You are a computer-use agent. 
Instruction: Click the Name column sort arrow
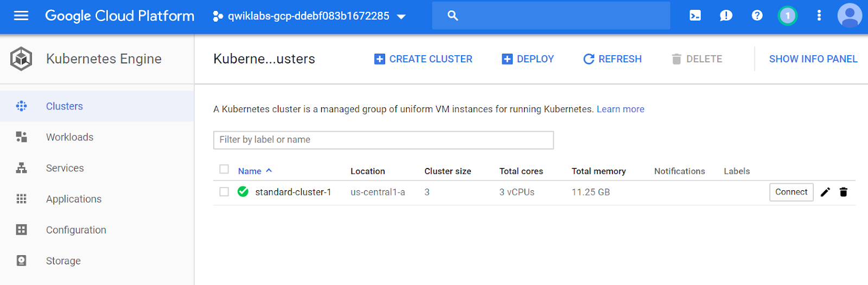269,171
